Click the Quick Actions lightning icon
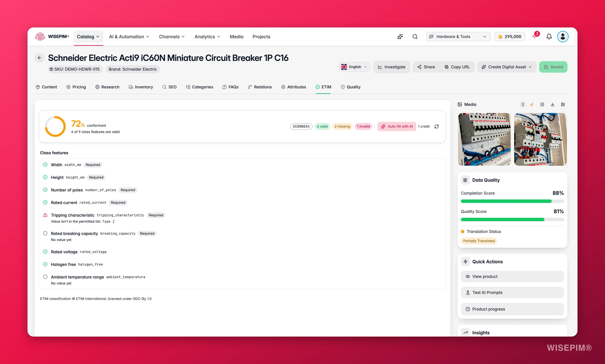Screen dimensions: 605x364 coord(465,262)
